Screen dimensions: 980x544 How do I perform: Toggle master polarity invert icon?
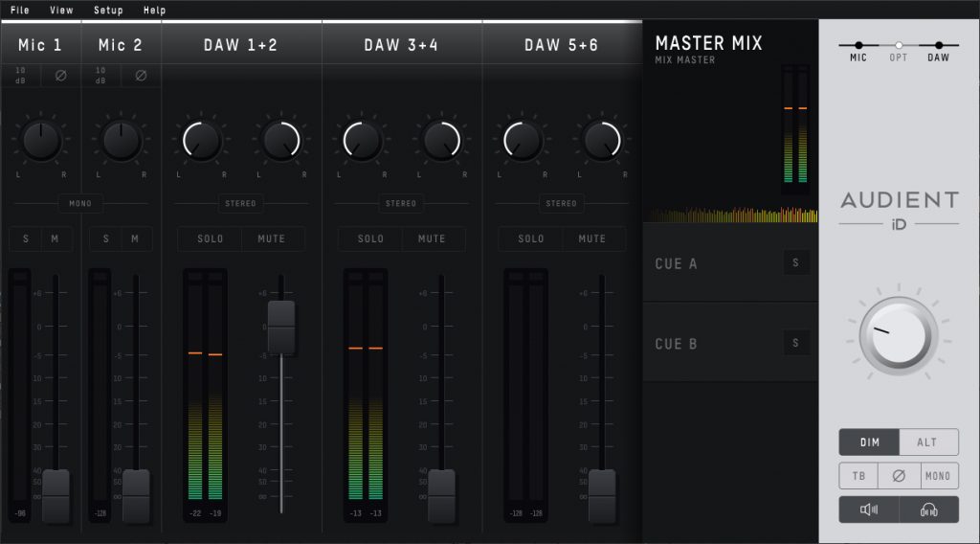click(x=899, y=475)
